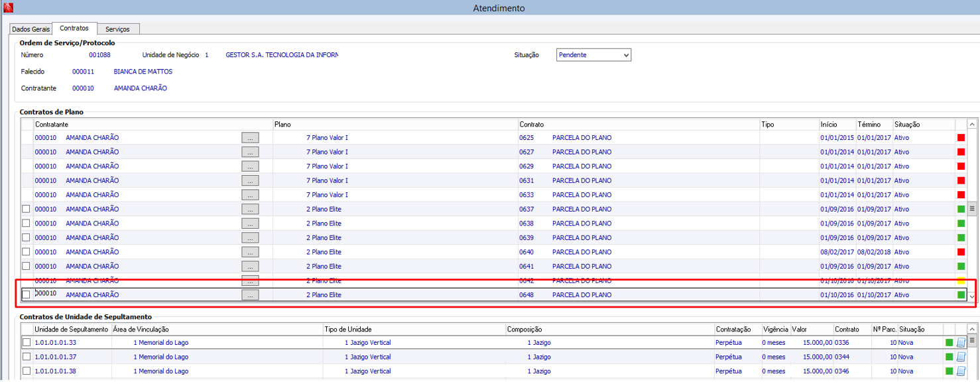The height and width of the screenshot is (382, 980).
Task: Click the Valor column header
Action: pyautogui.click(x=812, y=330)
